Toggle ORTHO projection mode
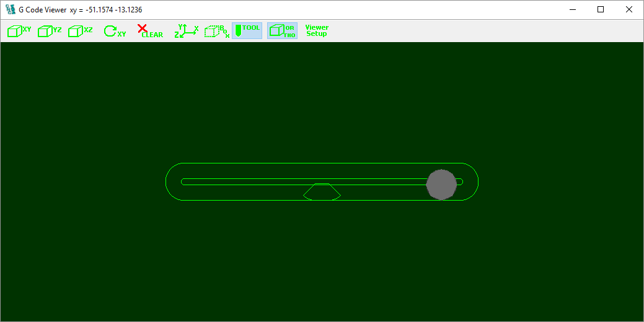This screenshot has height=322, width=644. [x=282, y=31]
